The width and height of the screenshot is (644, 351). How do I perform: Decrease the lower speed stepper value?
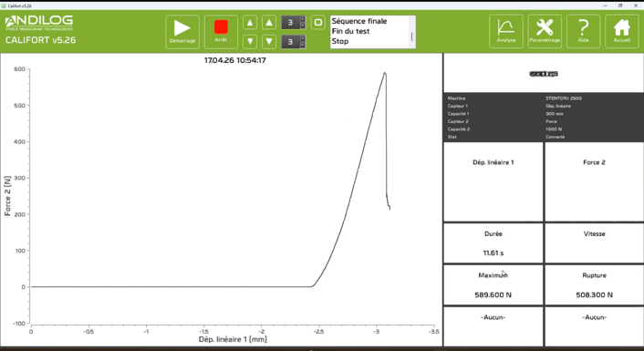(303, 45)
